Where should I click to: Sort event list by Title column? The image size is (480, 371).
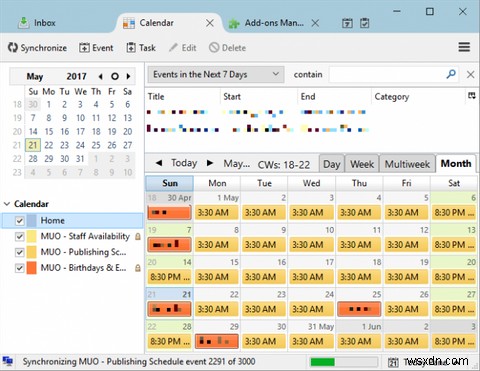pyautogui.click(x=183, y=97)
